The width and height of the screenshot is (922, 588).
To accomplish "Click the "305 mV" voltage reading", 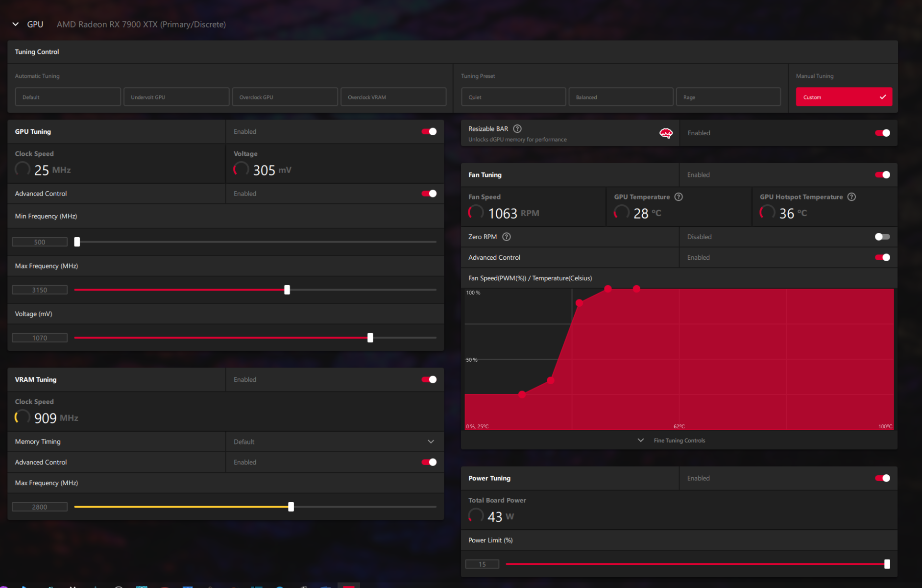I will [x=272, y=170].
